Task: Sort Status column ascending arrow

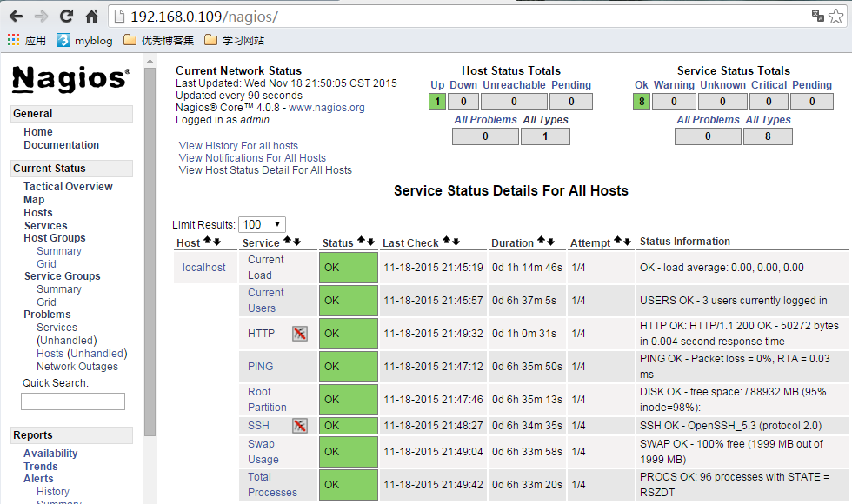Action: pyautogui.click(x=362, y=242)
